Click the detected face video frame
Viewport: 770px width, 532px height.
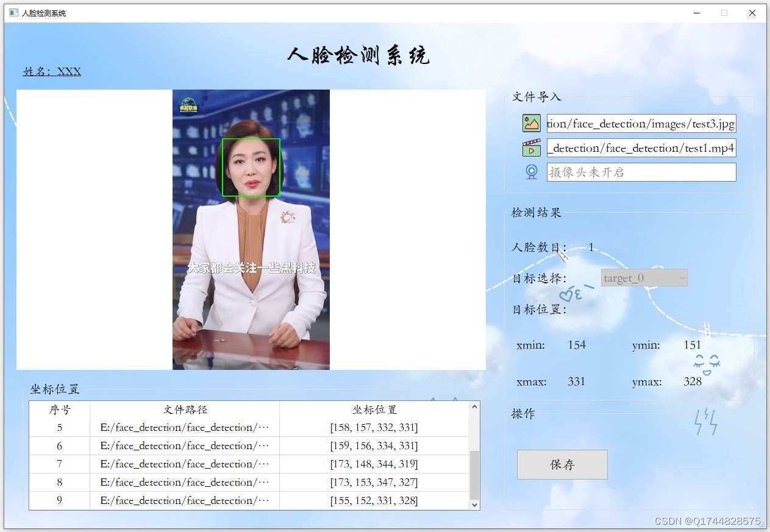click(251, 230)
